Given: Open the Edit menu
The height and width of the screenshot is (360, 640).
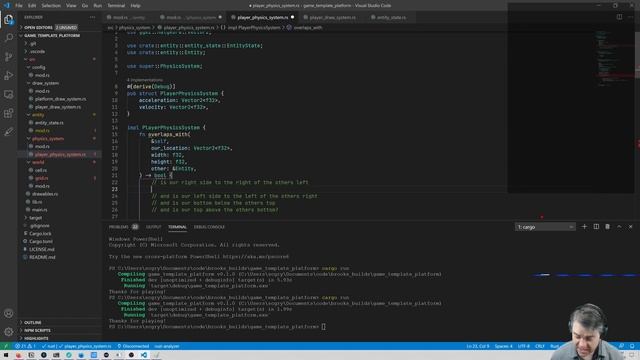Looking at the screenshot, I should tap(32, 6).
